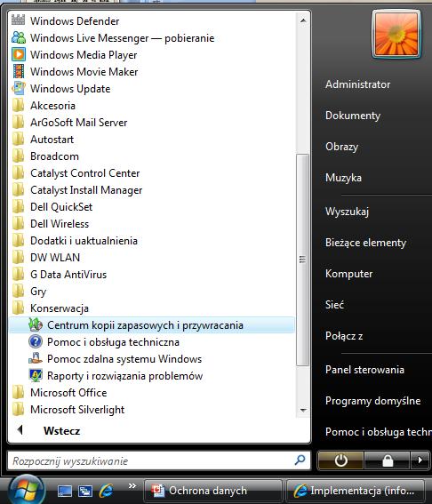Click the Dell Wireless folder icon
The width and height of the screenshot is (432, 504).
(18, 223)
